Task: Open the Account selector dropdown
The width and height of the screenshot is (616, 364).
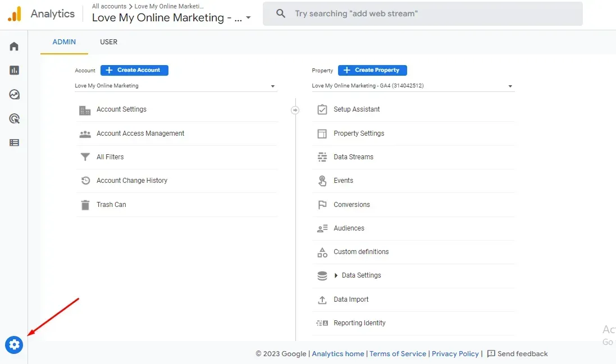Action: 176,86
